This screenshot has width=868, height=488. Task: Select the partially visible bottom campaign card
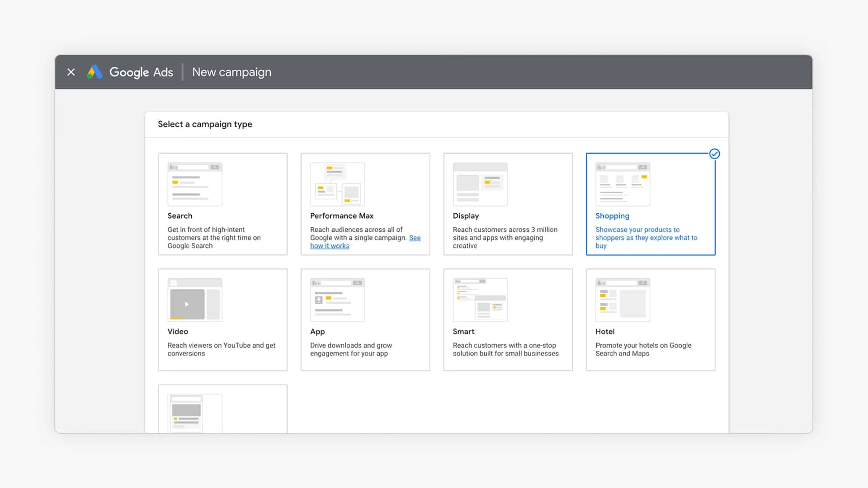tap(222, 409)
